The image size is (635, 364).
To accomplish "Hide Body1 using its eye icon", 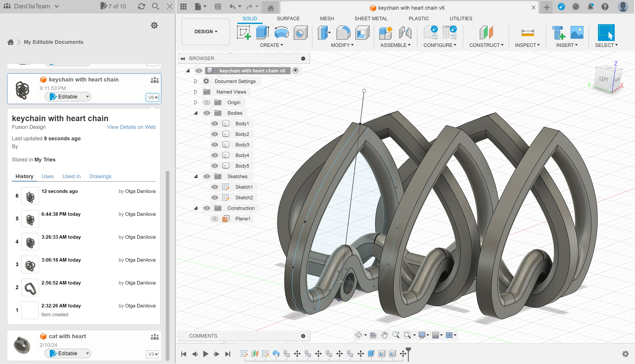I will pos(215,124).
